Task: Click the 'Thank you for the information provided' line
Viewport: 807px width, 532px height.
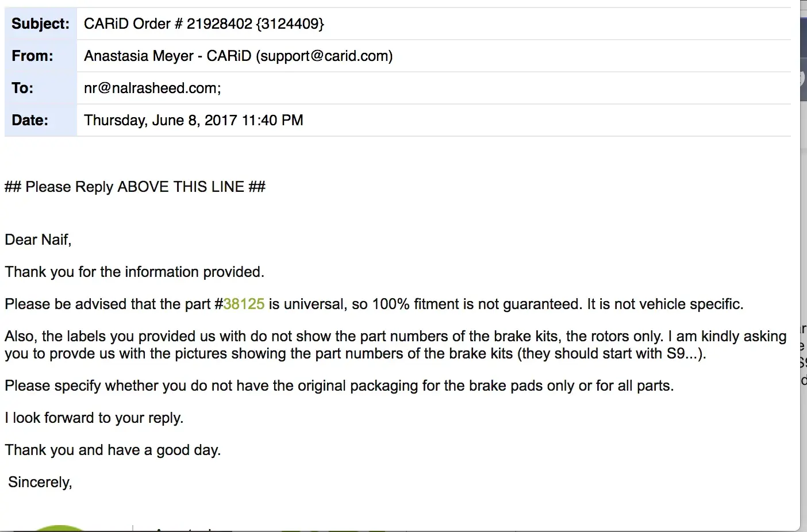Action: point(134,272)
